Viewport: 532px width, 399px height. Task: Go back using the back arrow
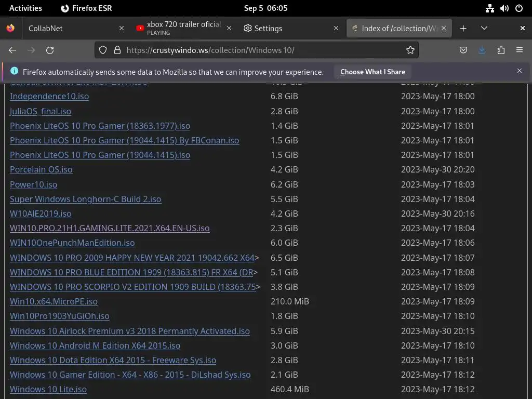coord(12,50)
